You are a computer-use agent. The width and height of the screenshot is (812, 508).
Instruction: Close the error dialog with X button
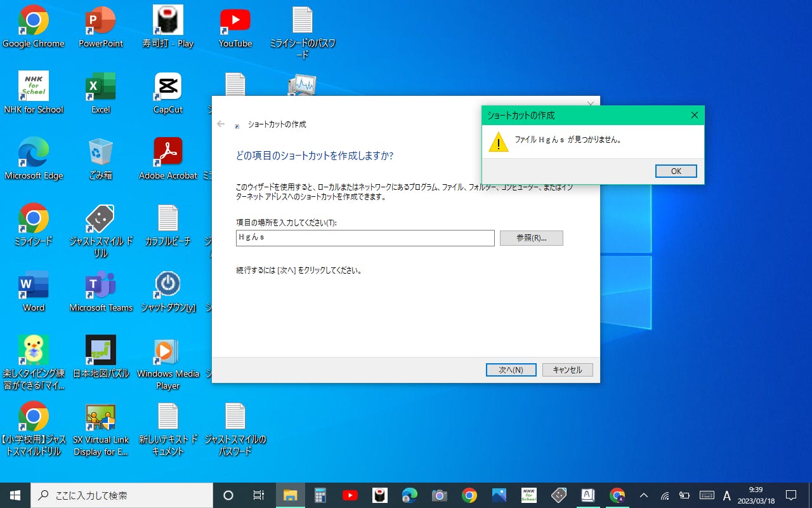coord(694,115)
